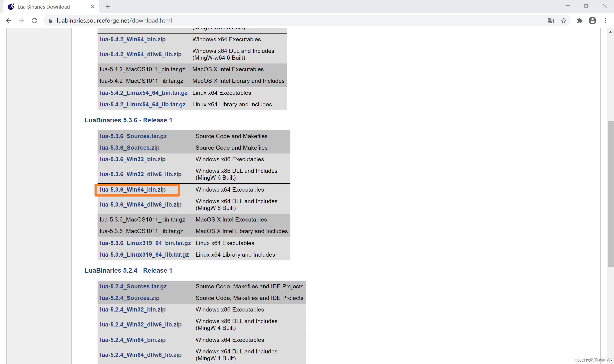Click the LuaBinaries 5.3.6 - Release 1 heading

tap(129, 120)
